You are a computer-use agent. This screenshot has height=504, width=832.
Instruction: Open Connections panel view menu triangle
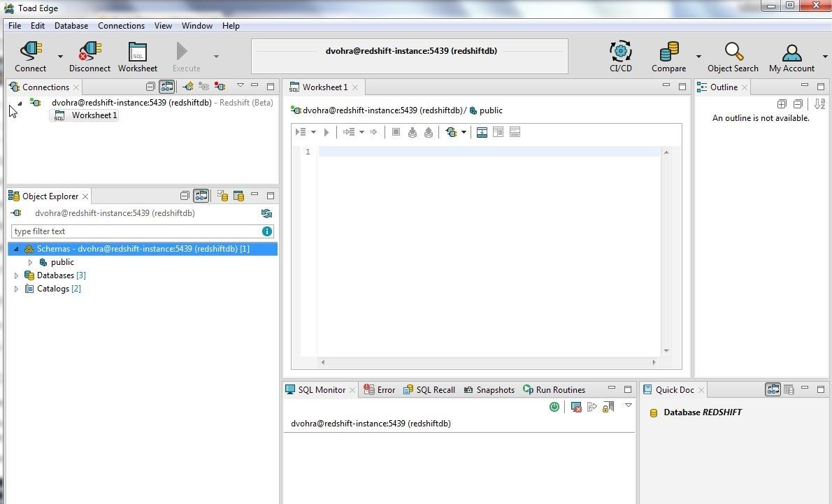click(x=240, y=85)
